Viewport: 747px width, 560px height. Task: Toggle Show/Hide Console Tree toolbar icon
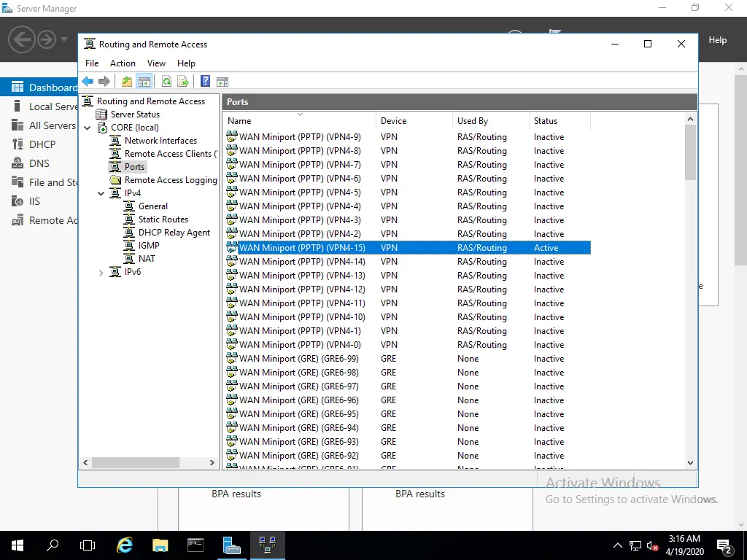144,82
